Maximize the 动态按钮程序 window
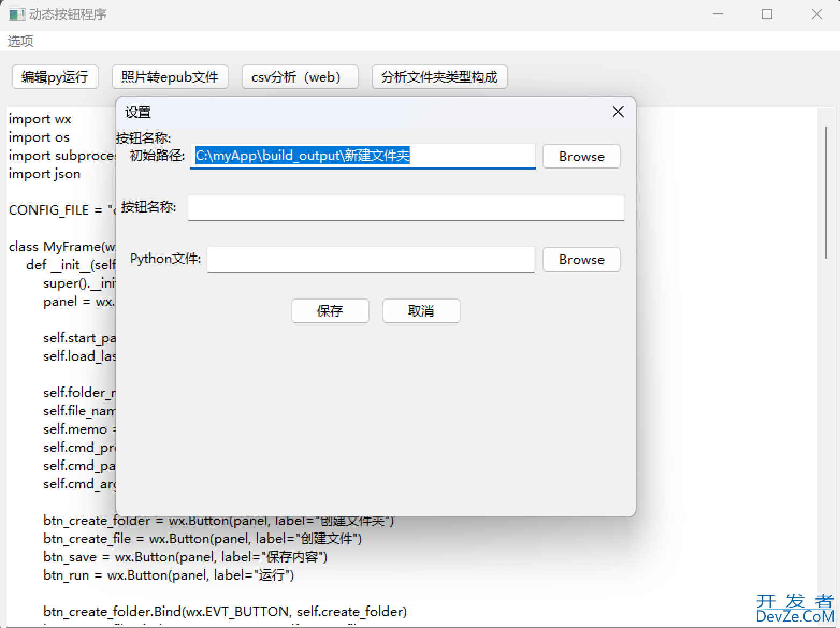 coord(766,14)
